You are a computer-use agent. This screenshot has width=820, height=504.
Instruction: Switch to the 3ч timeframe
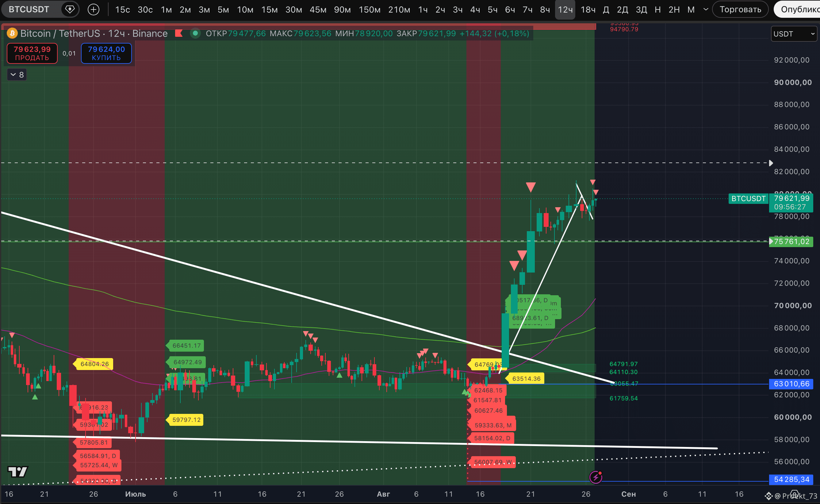point(458,10)
